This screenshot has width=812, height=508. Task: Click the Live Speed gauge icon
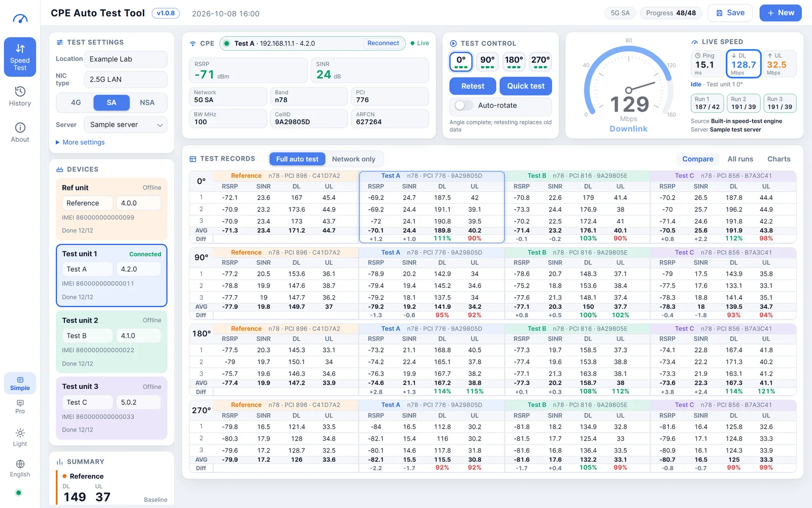(695, 42)
